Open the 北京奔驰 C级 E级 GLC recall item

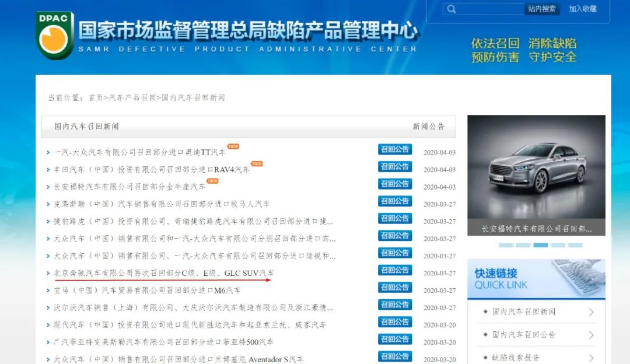[164, 273]
